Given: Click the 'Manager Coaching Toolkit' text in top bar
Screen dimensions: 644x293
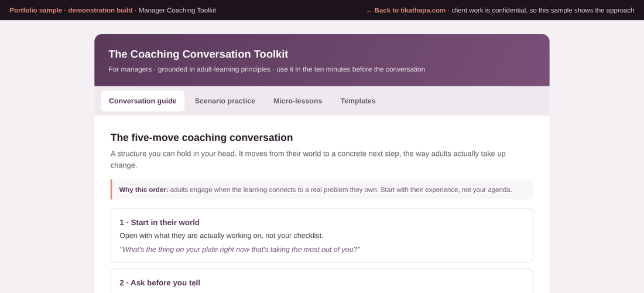Looking at the screenshot, I should point(177,11).
